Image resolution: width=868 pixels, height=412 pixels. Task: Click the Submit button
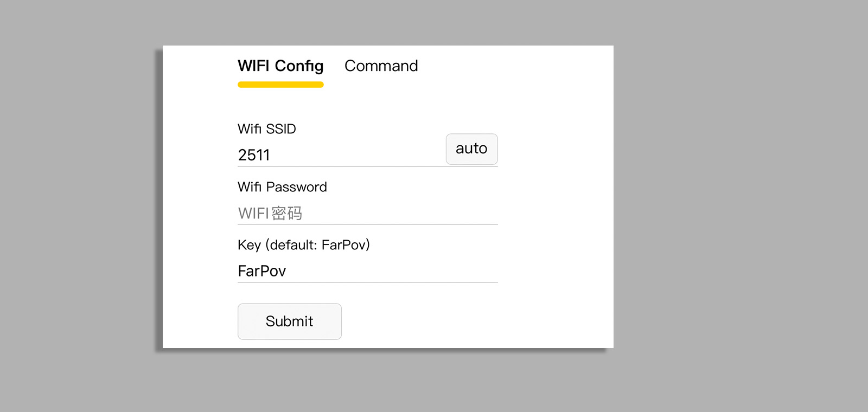(x=289, y=321)
